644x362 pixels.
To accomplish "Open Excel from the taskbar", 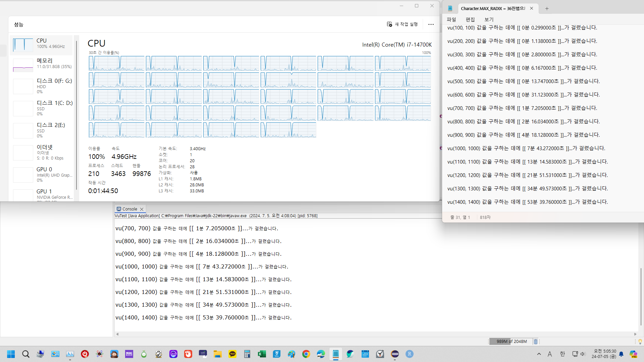I will [262, 354].
